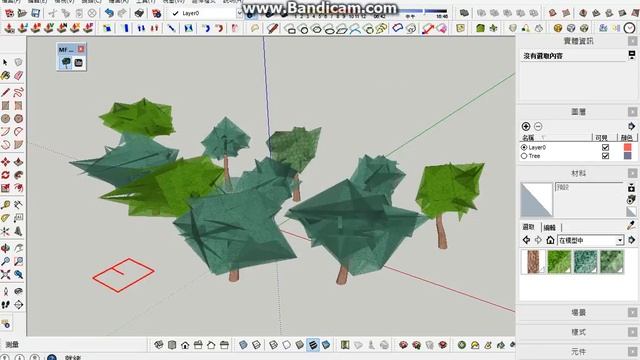Select the Tape Measure tool
Screen dimensions: 640x360
[x=5, y=205]
